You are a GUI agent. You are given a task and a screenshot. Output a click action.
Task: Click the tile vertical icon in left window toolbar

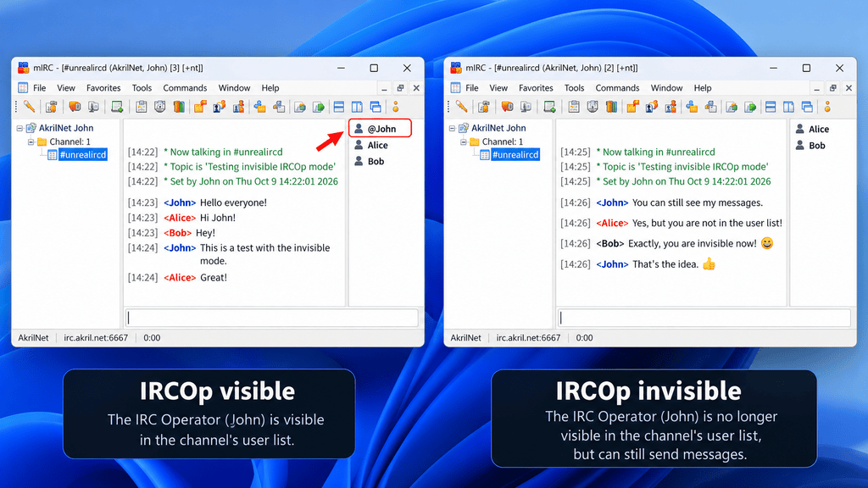[358, 107]
